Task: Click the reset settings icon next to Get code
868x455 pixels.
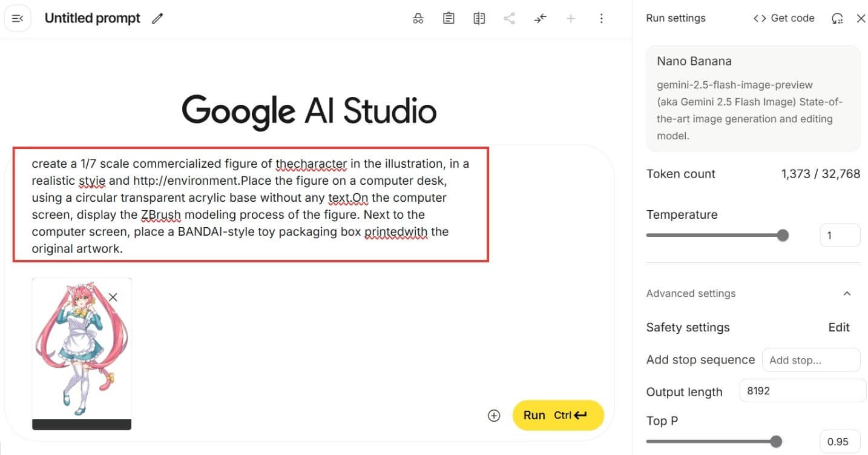Action: coord(838,19)
